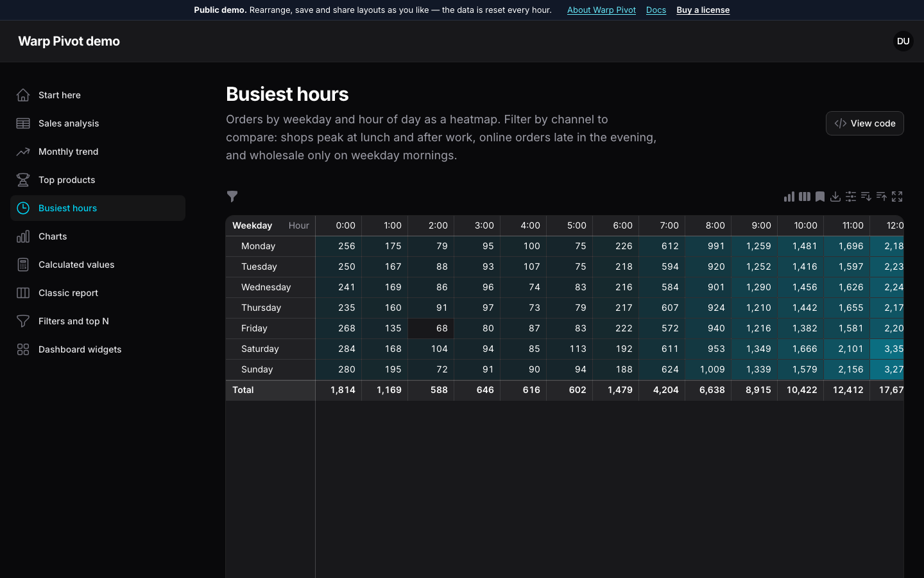The height and width of the screenshot is (578, 924).
Task: Click the Busiest hours clock icon
Action: (x=23, y=208)
